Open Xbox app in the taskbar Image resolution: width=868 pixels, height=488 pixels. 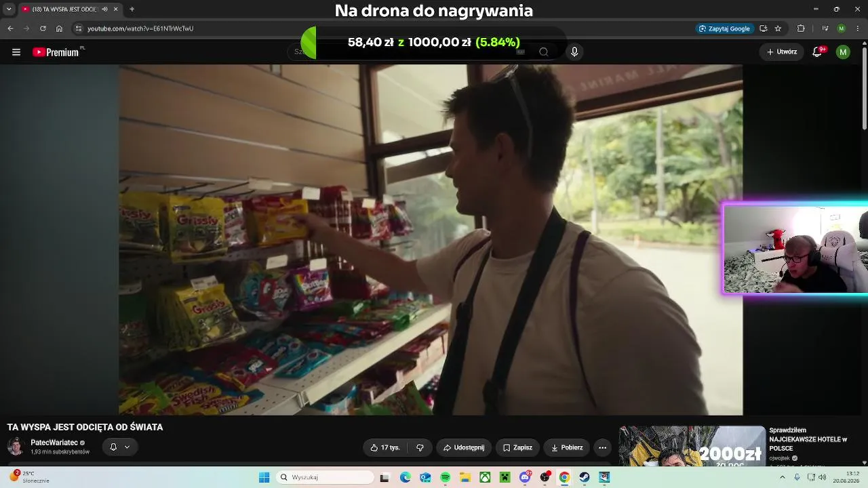tap(485, 477)
